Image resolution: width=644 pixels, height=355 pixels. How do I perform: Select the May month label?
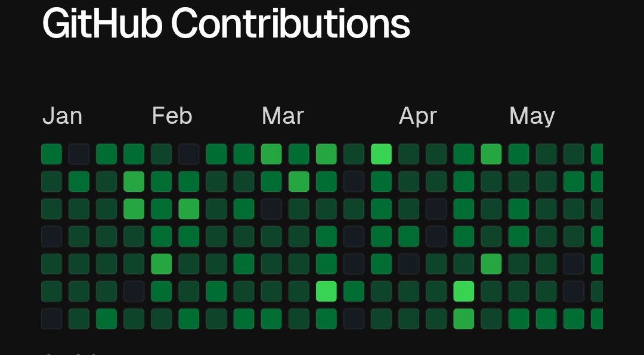[x=532, y=116]
